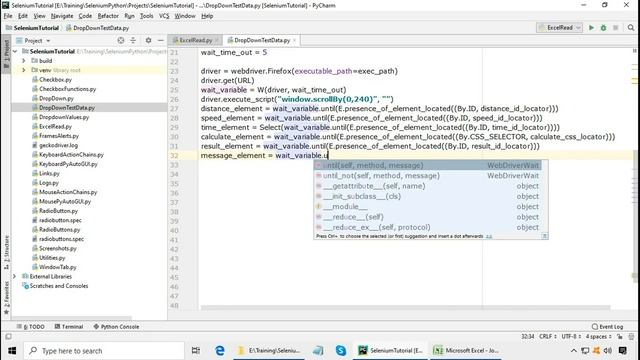Choose __getattribute__ completion suggestion

pyautogui.click(x=427, y=186)
